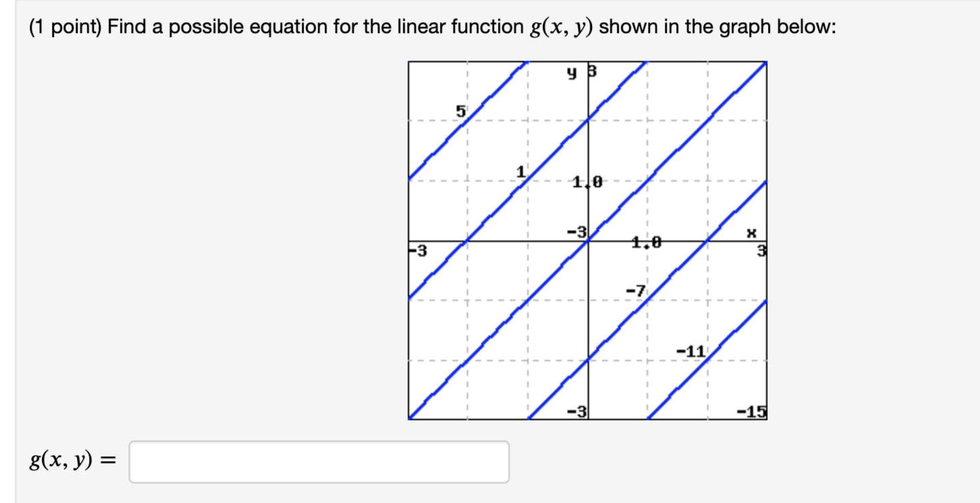Click the 3 label on the x axis

coord(761,250)
